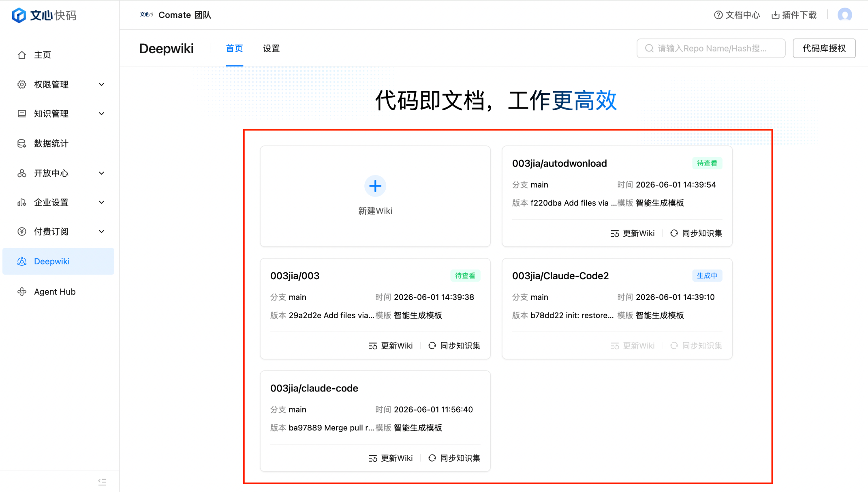
Task: Click 同步知识集 icon on 003jia/claude-code card
Action: 432,458
